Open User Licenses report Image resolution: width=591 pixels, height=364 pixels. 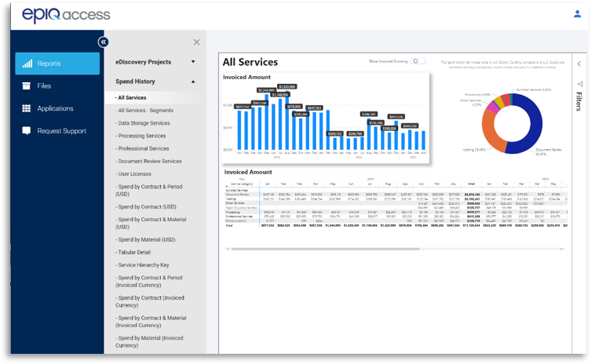point(134,174)
